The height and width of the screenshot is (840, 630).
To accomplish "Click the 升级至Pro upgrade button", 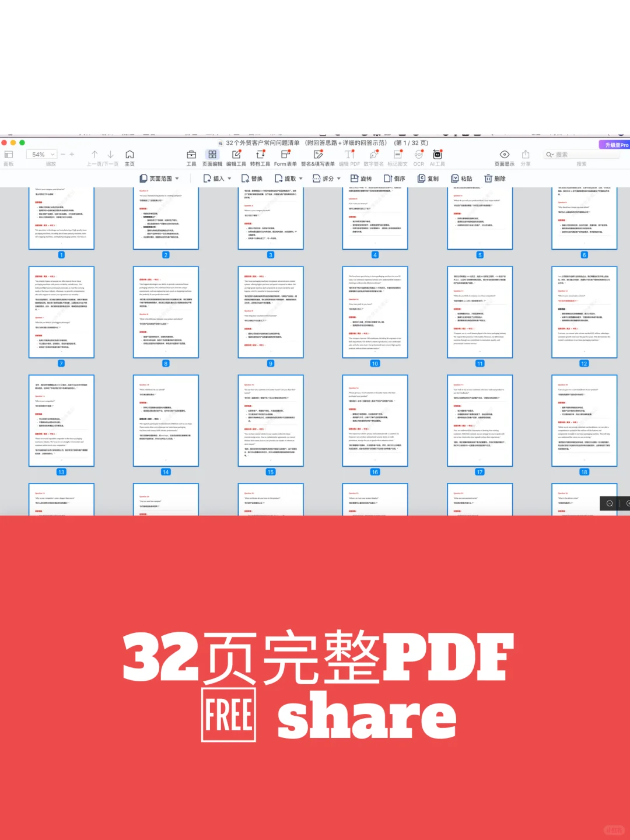I will (614, 143).
